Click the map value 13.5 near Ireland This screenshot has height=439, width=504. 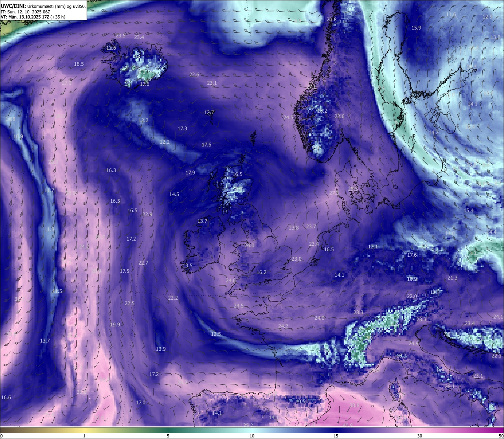tap(187, 265)
